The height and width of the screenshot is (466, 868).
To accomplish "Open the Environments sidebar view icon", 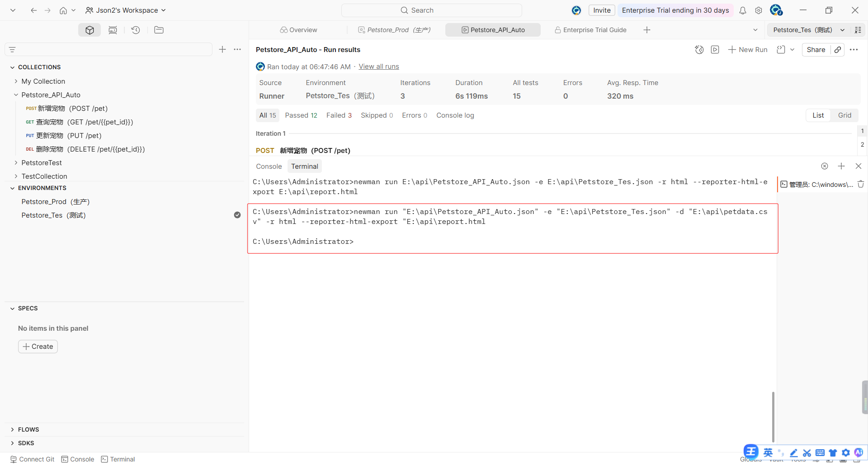I will pyautogui.click(x=113, y=30).
